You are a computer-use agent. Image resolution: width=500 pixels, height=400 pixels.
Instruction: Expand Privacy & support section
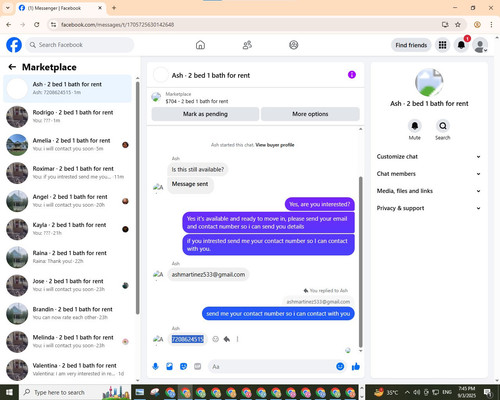click(429, 208)
